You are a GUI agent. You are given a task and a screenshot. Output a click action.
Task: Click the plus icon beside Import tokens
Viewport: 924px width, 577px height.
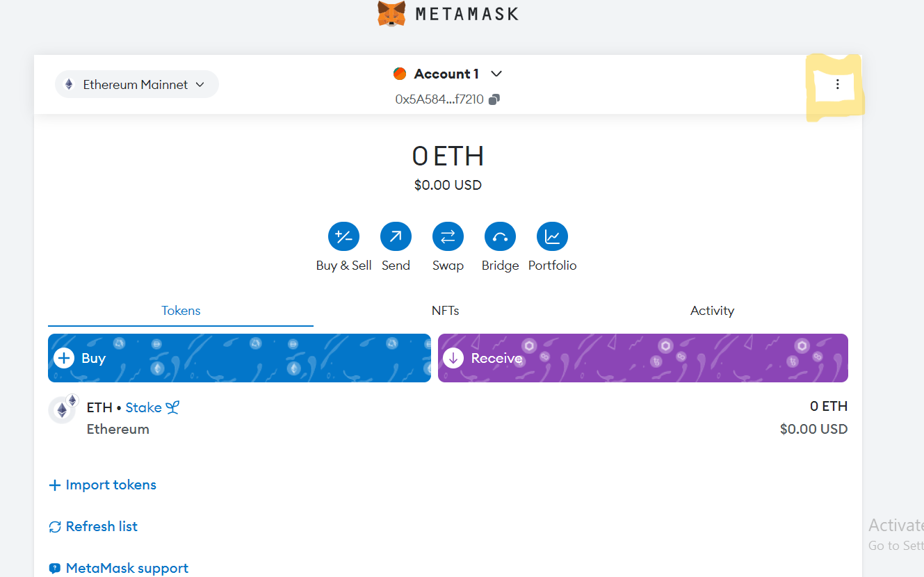coord(55,485)
